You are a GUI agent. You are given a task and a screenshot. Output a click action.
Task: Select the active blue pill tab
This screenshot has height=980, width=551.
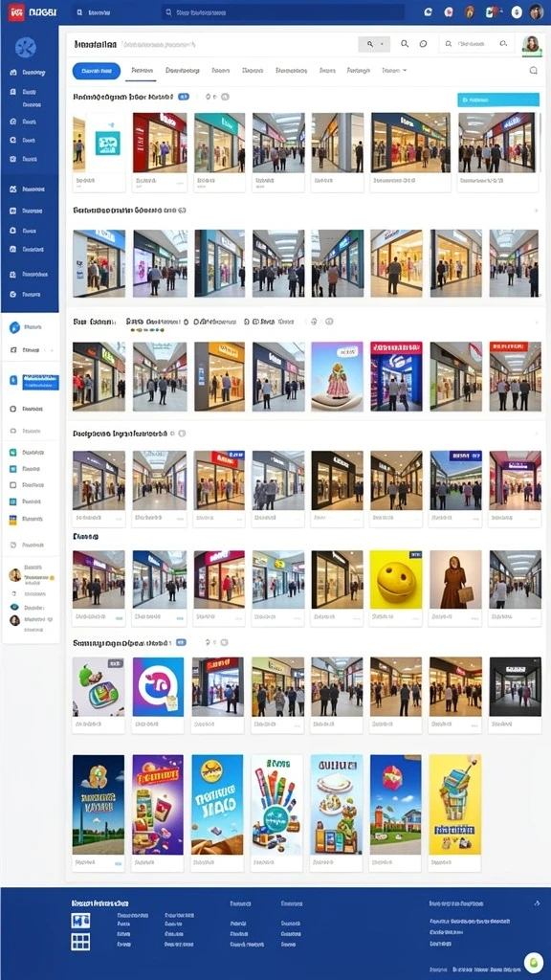tap(97, 71)
